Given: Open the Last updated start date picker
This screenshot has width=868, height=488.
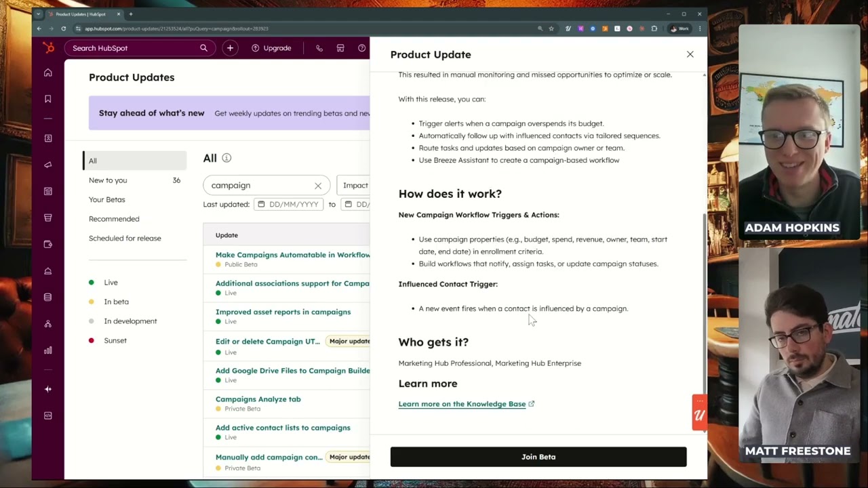Looking at the screenshot, I should tap(288, 204).
